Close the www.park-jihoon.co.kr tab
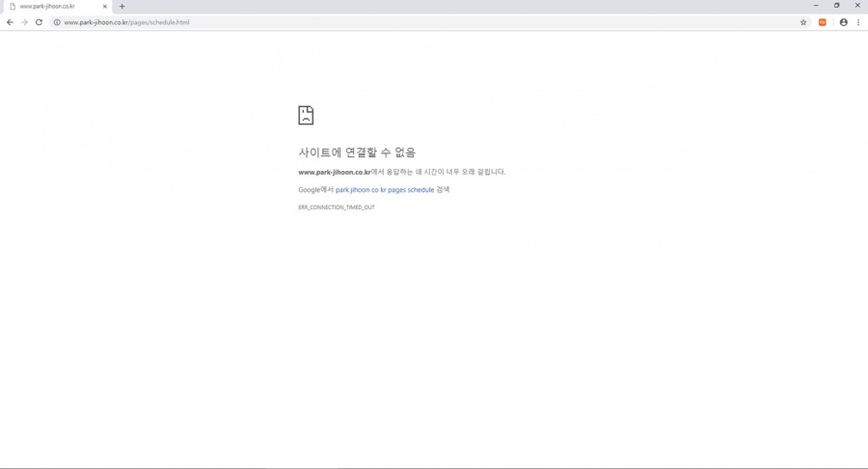The height and width of the screenshot is (469, 868). (x=105, y=7)
